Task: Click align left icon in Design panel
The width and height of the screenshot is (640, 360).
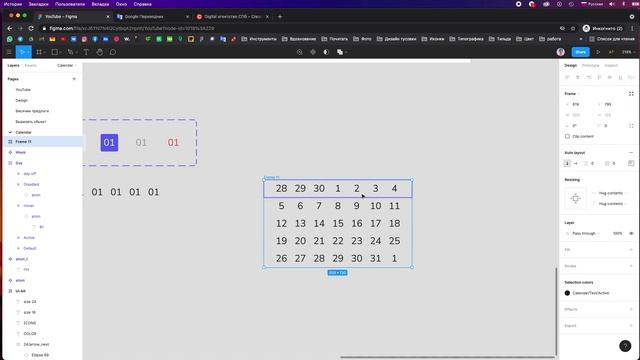Action: point(567,77)
